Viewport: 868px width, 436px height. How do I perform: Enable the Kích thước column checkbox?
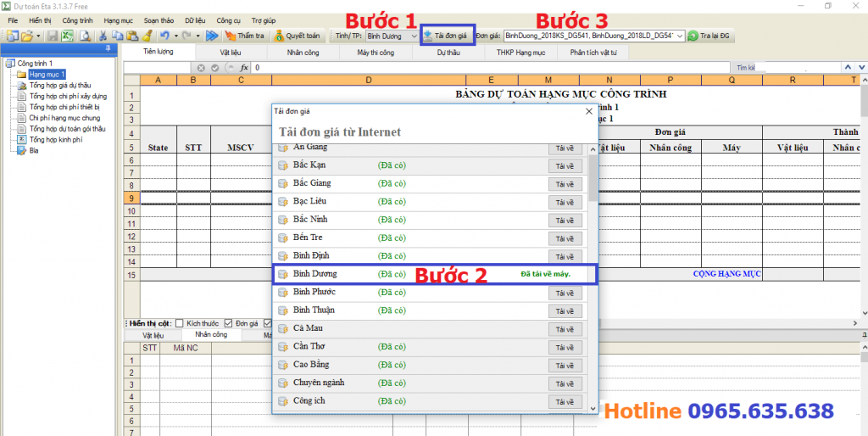181,323
